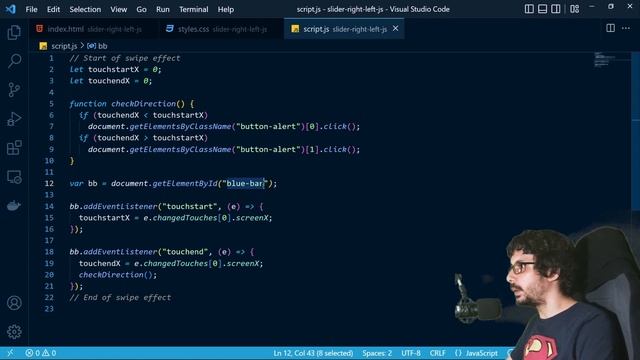Open the File menu
640x360 pixels.
[x=31, y=9]
